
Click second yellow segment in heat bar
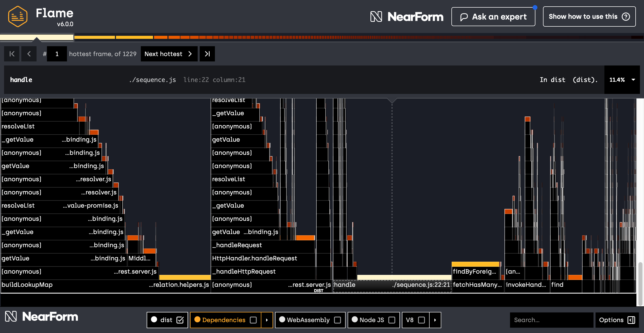point(134,37)
